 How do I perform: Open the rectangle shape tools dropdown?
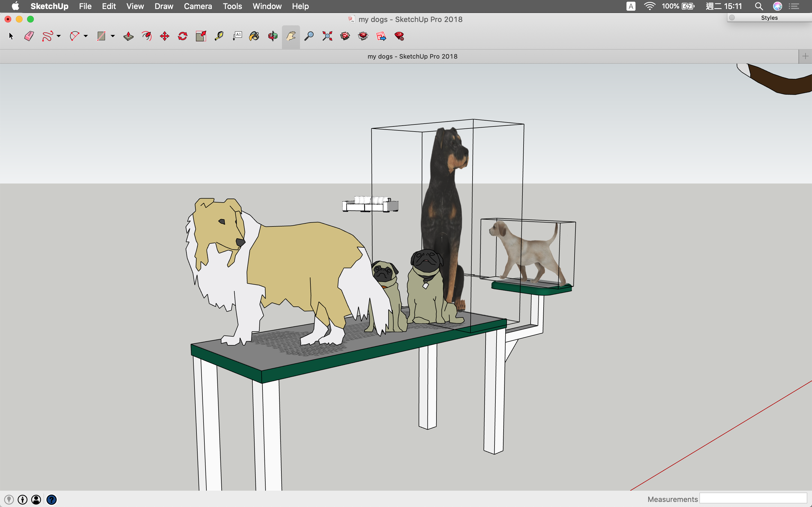click(x=113, y=36)
